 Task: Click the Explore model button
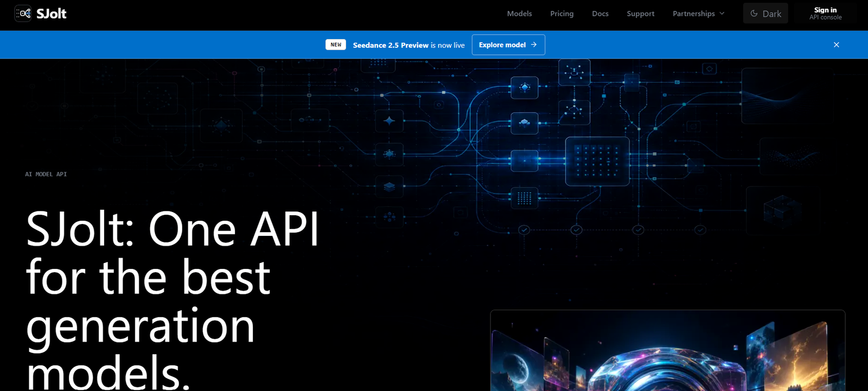point(508,44)
